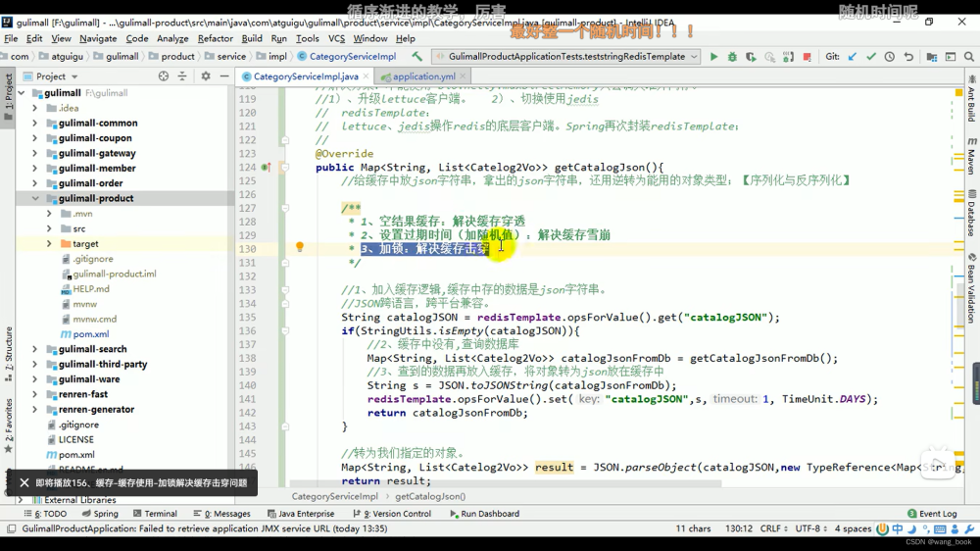Open the Terminal tool window

155,514
